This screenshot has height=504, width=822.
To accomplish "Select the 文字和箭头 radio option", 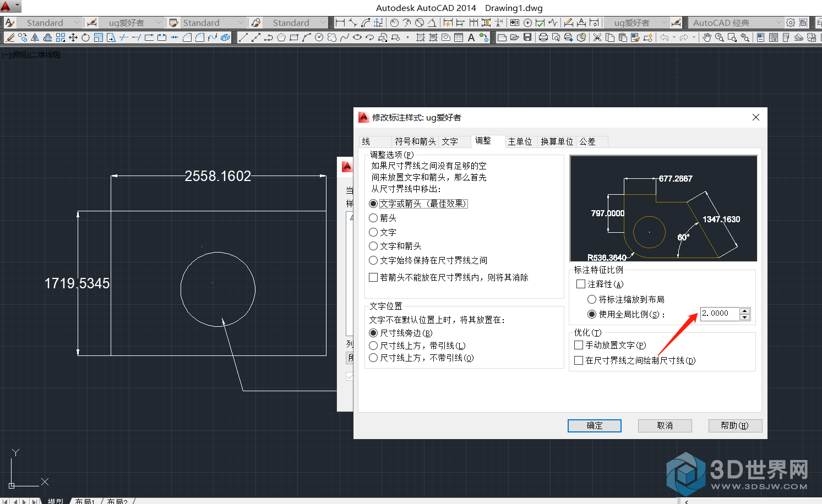I will pyautogui.click(x=395, y=246).
